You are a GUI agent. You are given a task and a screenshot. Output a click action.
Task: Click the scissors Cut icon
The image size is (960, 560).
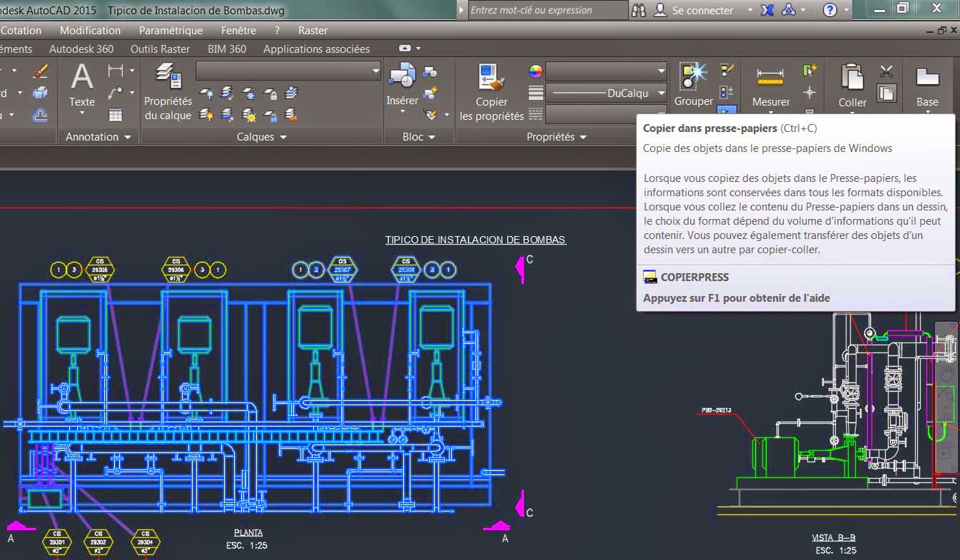click(x=886, y=71)
